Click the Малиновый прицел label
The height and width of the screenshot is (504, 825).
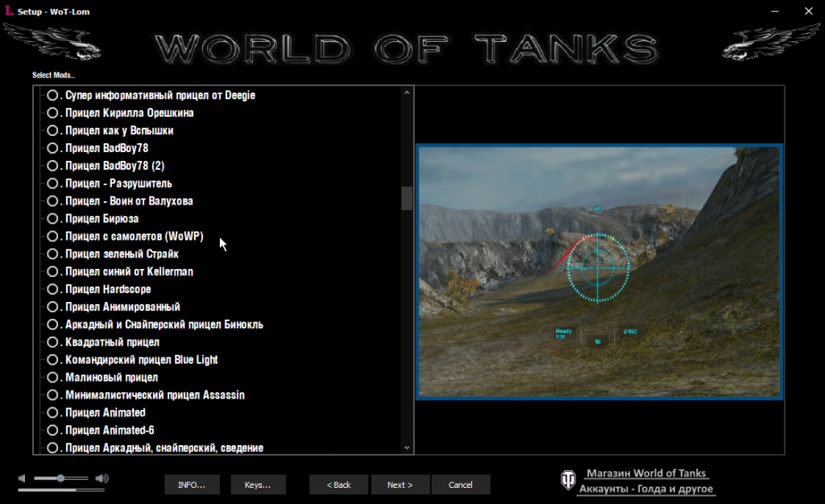[x=111, y=378]
